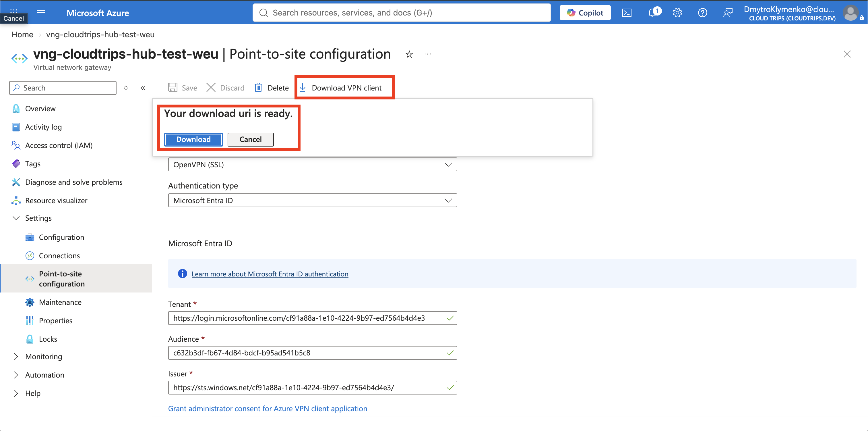Click the Audience field
Screen dimensions: 868x431
[x=312, y=353]
